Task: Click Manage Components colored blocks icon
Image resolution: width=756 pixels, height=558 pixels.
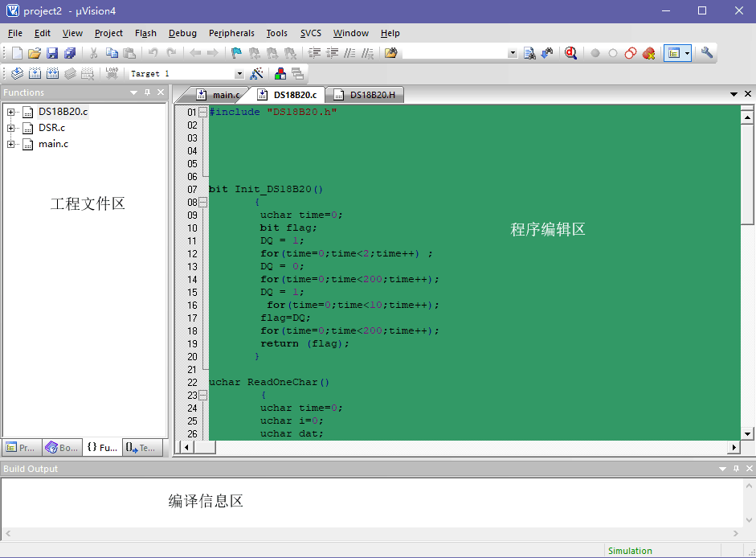Action: click(x=280, y=74)
